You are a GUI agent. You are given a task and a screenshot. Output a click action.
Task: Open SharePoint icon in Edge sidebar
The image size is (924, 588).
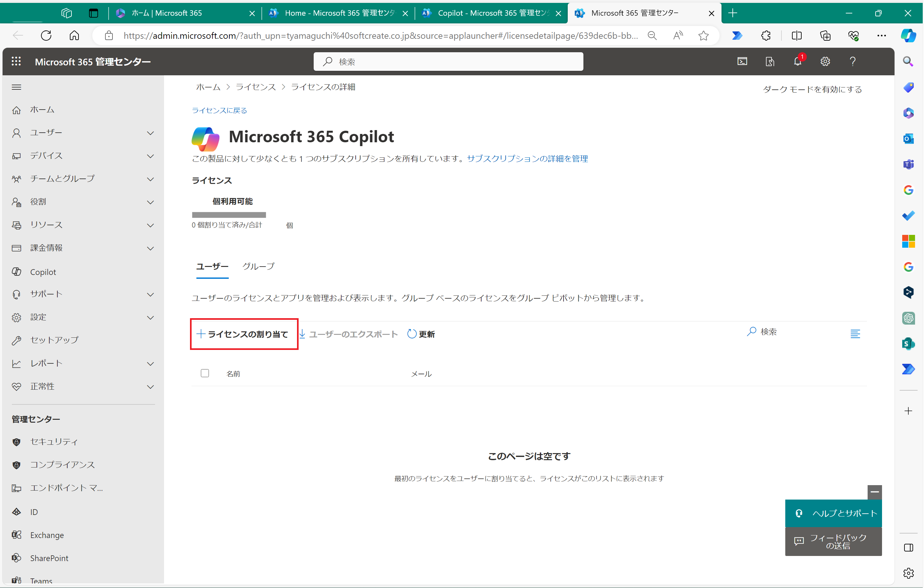point(908,344)
